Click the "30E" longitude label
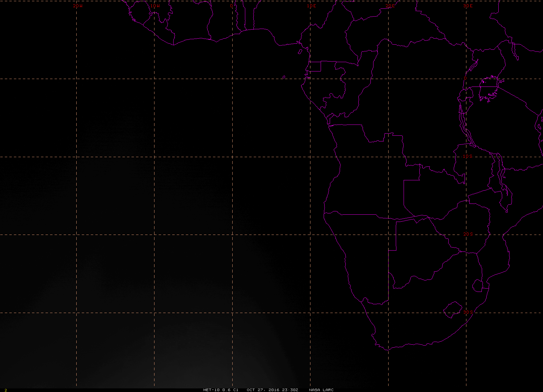This screenshot has width=543, height=392. [x=468, y=6]
